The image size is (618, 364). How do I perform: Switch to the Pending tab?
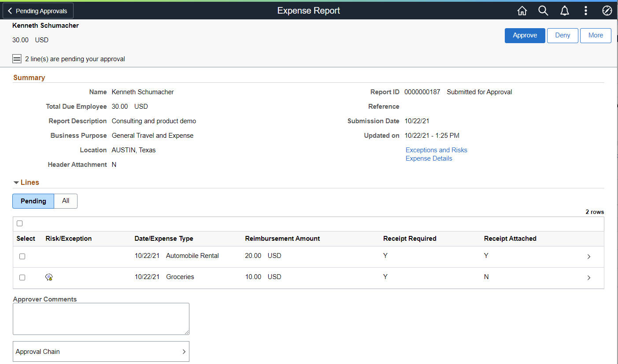tap(33, 201)
